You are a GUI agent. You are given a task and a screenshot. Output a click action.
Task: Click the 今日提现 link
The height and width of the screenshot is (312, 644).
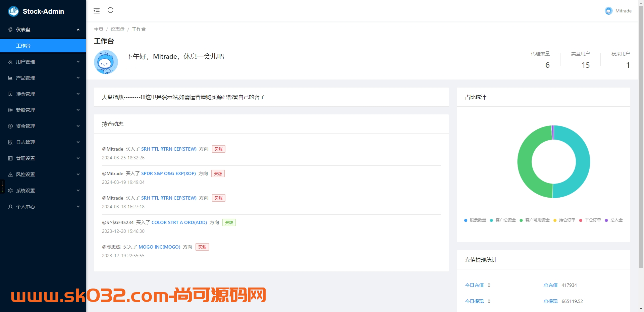pyautogui.click(x=474, y=301)
